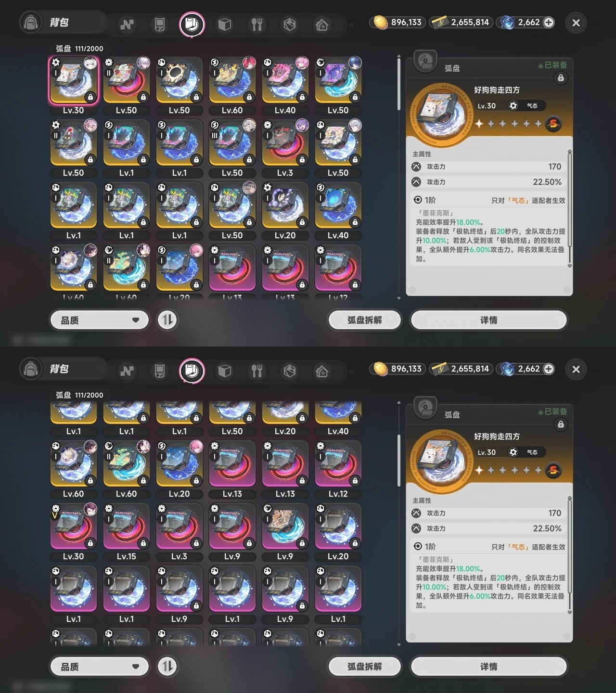The image size is (616, 693).
Task: Toggle lock icon in upper detail panel header
Action: click(x=561, y=78)
